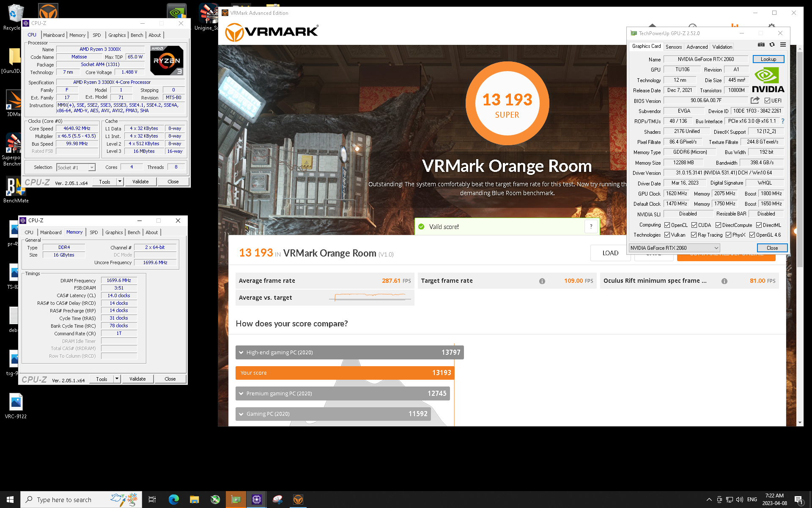Click the Lookup button in GPU-Z
Image resolution: width=812 pixels, height=508 pixels.
768,59
